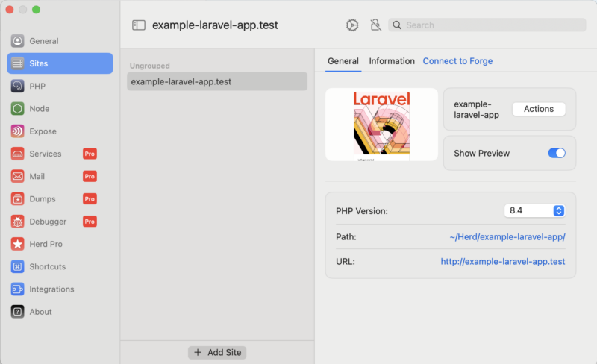Click the Add Site button
Screen dimensions: 597x364
(x=217, y=352)
